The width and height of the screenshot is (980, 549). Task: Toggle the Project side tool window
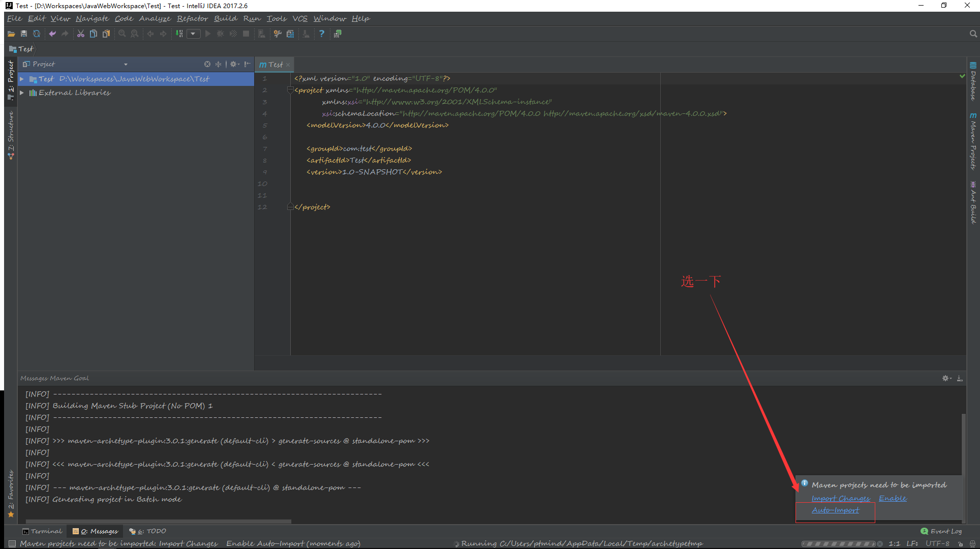pyautogui.click(x=11, y=80)
